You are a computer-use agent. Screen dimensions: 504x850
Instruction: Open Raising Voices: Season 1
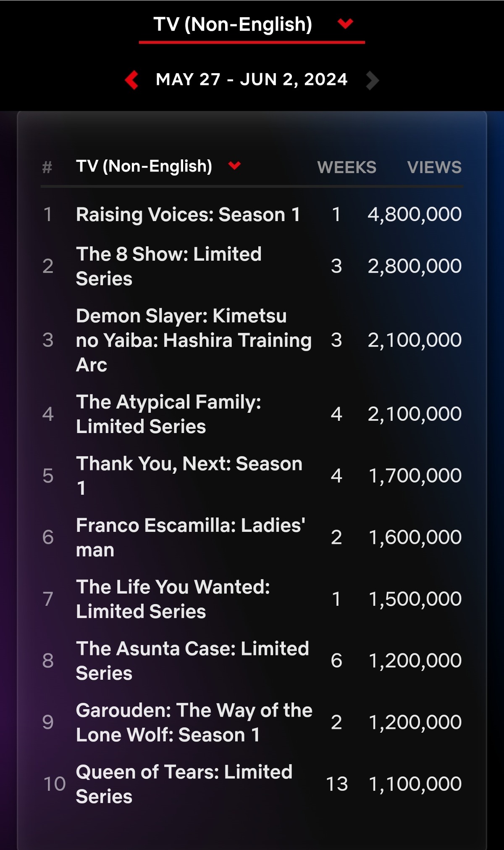(x=188, y=214)
